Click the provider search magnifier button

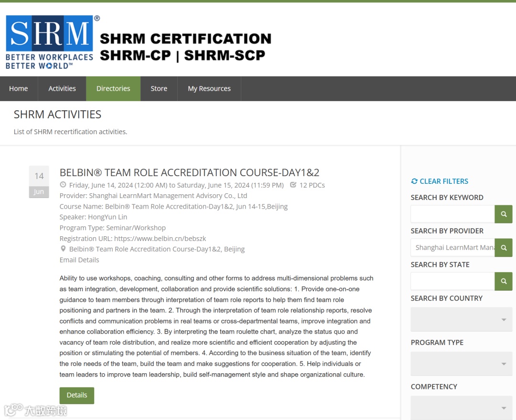point(503,248)
